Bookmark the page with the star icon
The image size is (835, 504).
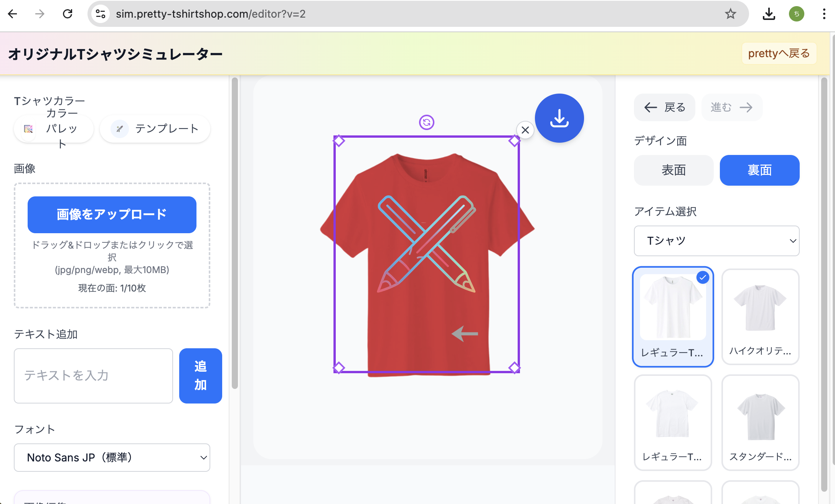730,14
